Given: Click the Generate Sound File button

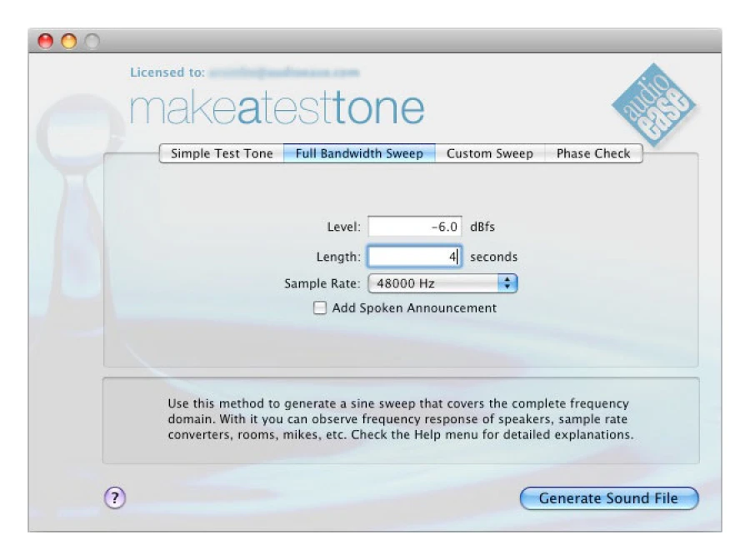Looking at the screenshot, I should pos(609,498).
